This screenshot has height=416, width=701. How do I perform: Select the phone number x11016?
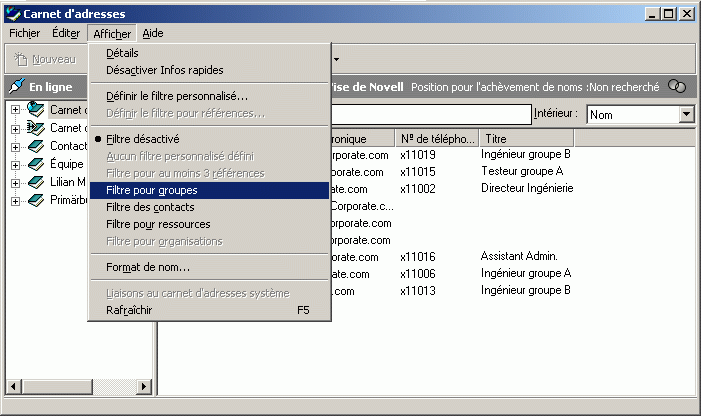coord(418,257)
